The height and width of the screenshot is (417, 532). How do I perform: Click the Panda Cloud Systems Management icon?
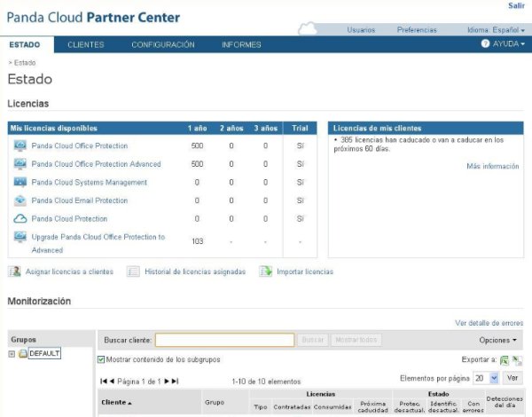[20, 182]
